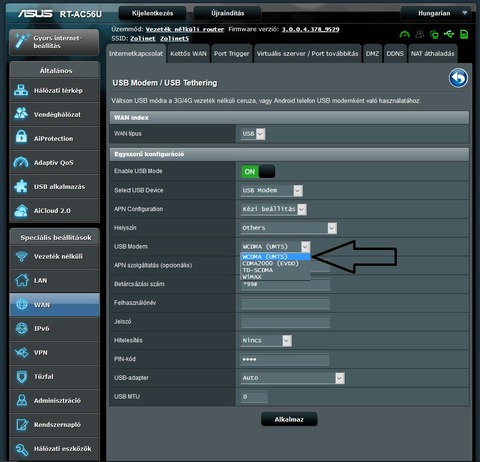
Task: Toggle Enable USB Mode switch off
Action: [x=258, y=171]
